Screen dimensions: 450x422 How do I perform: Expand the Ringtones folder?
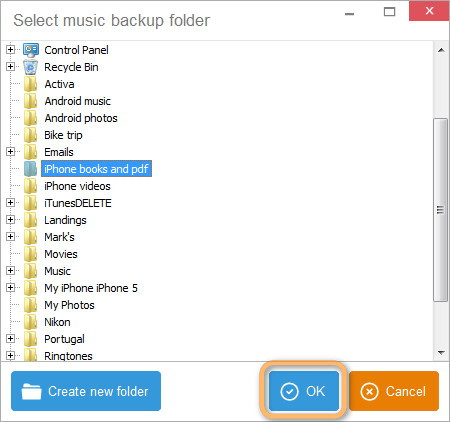10,356
